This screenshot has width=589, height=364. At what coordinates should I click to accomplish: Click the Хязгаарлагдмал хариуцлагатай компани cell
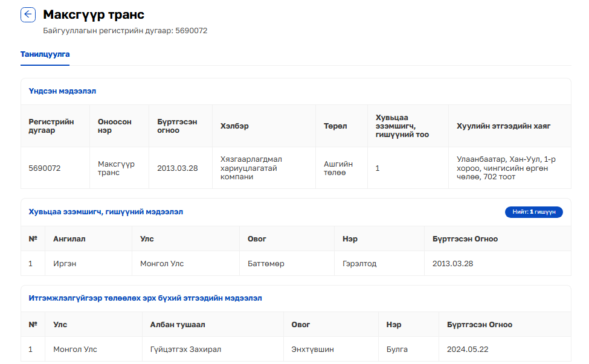(x=251, y=168)
